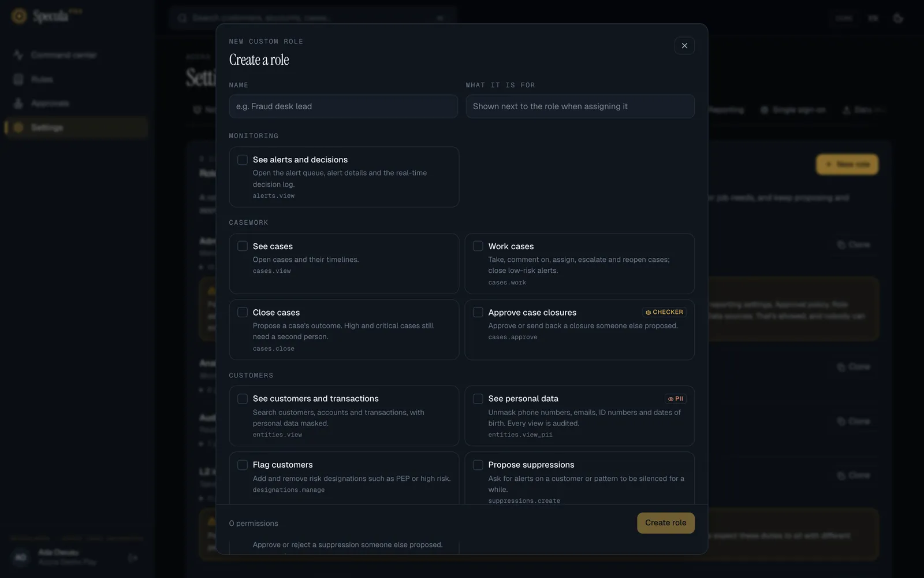Check the 'See cases' permission
924x578 pixels.
243,246
